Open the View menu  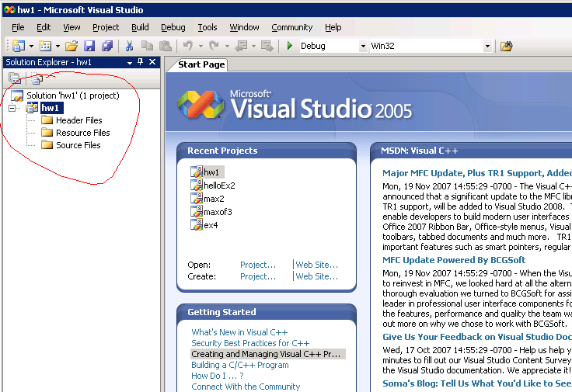tap(71, 27)
